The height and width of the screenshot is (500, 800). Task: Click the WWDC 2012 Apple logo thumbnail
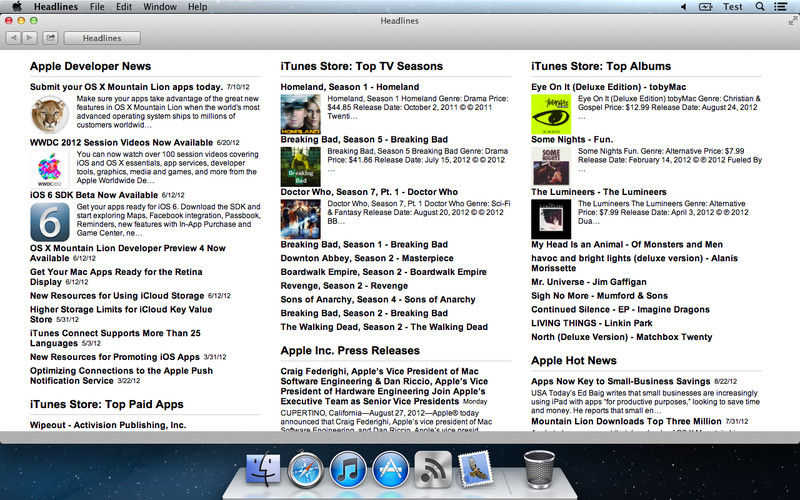point(50,170)
